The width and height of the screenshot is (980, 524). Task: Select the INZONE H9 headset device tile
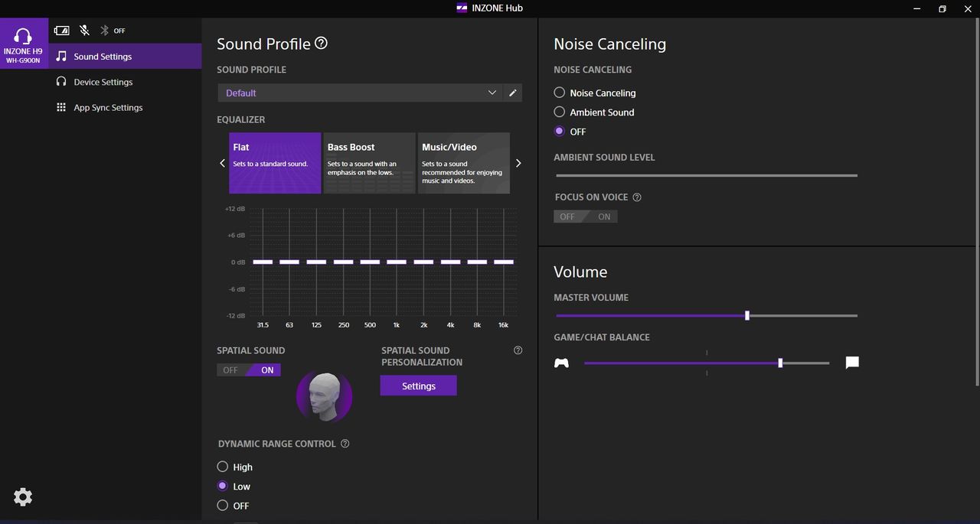pyautogui.click(x=24, y=43)
